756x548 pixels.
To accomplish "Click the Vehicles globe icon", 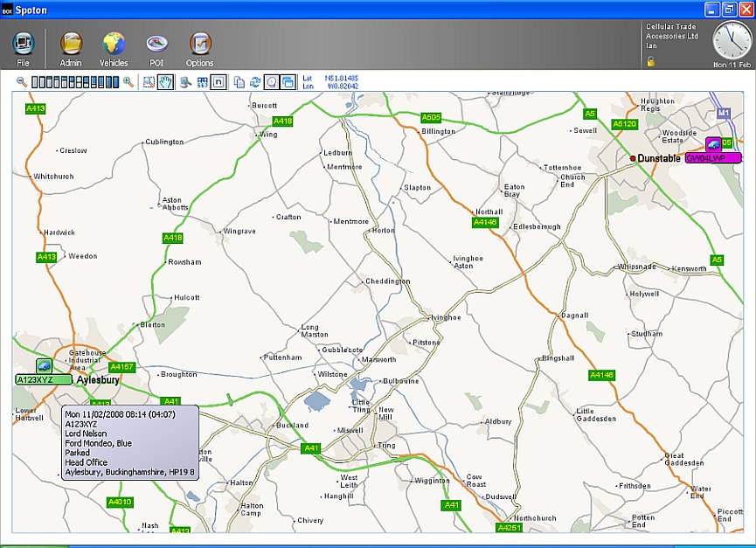I will click(114, 45).
